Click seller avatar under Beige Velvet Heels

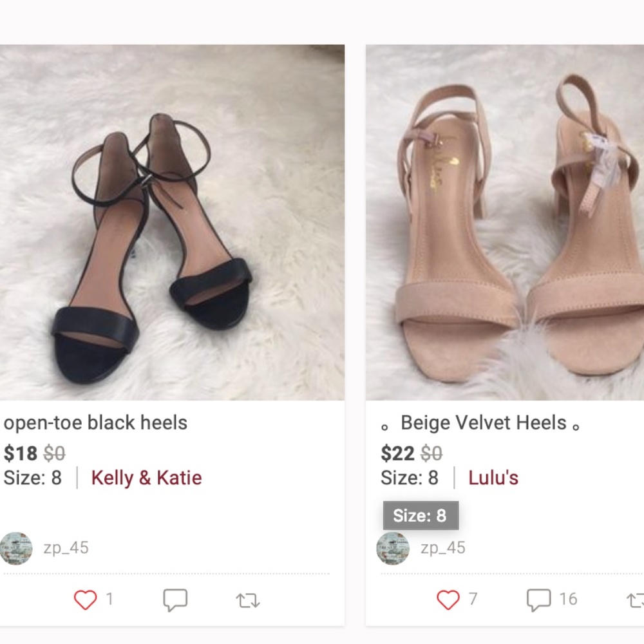click(393, 548)
